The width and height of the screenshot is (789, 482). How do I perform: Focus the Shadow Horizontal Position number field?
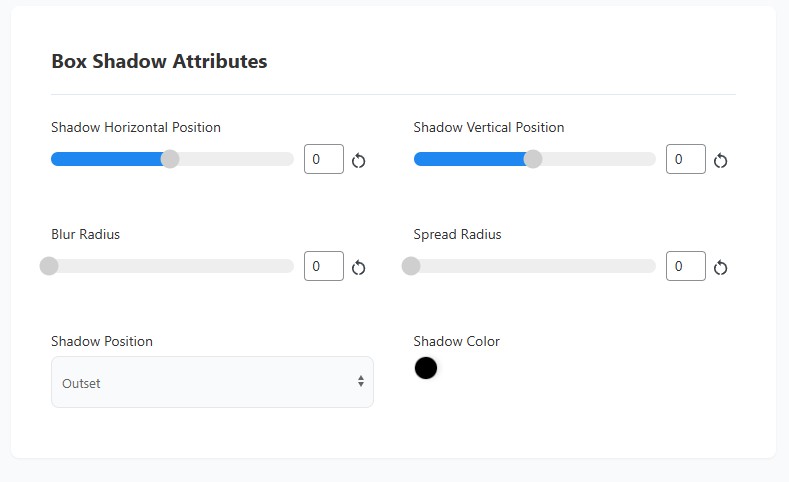(324, 159)
